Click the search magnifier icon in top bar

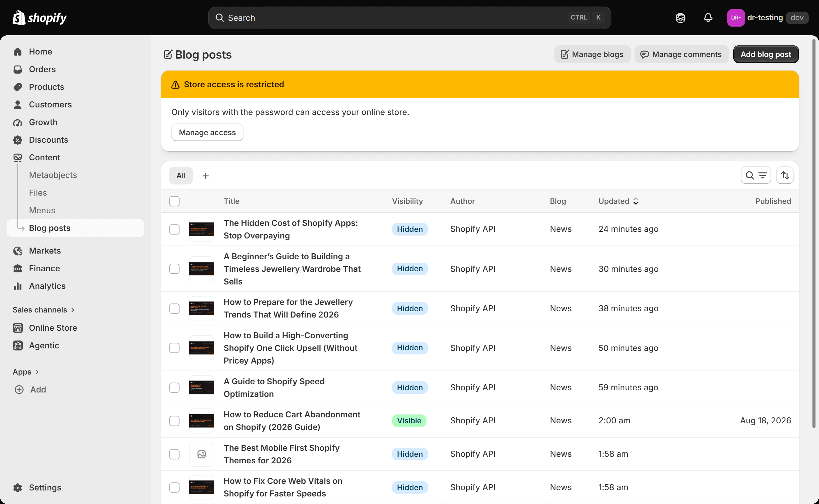point(219,18)
